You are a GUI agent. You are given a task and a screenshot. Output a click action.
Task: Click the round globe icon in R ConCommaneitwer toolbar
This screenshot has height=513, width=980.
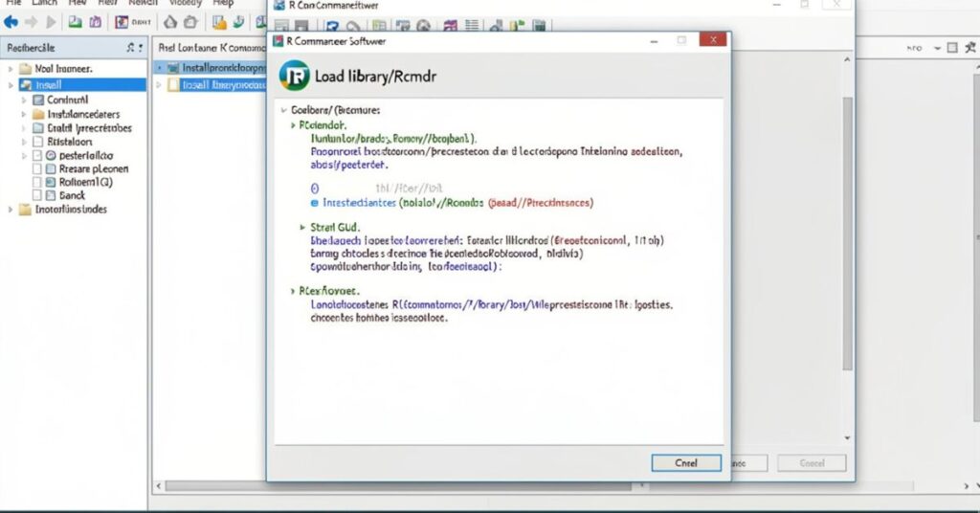point(424,26)
